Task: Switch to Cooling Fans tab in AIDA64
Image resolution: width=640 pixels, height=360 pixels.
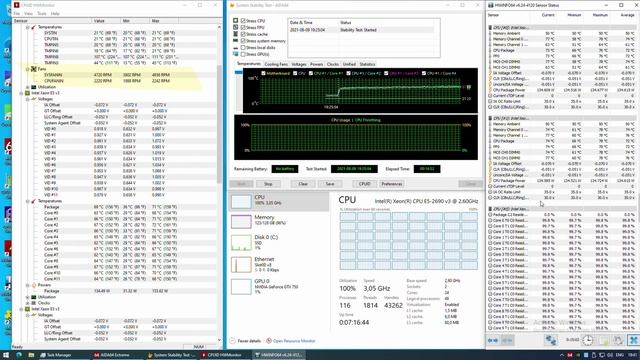Action: click(276, 64)
